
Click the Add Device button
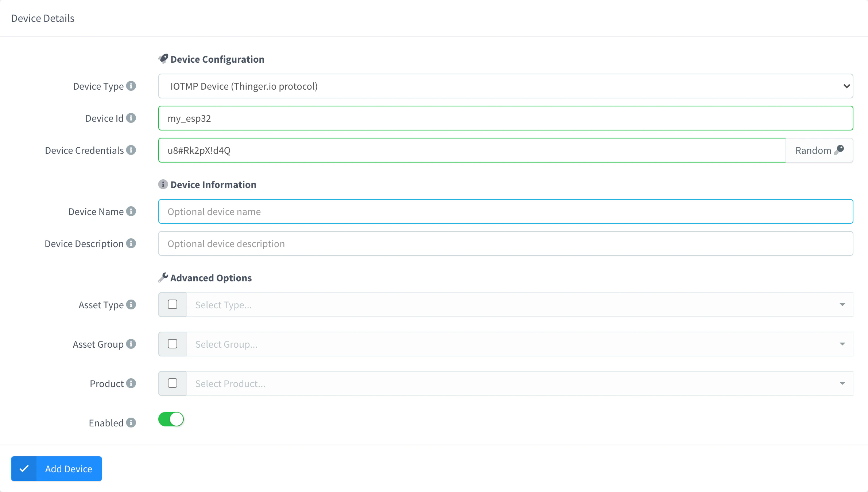click(57, 469)
